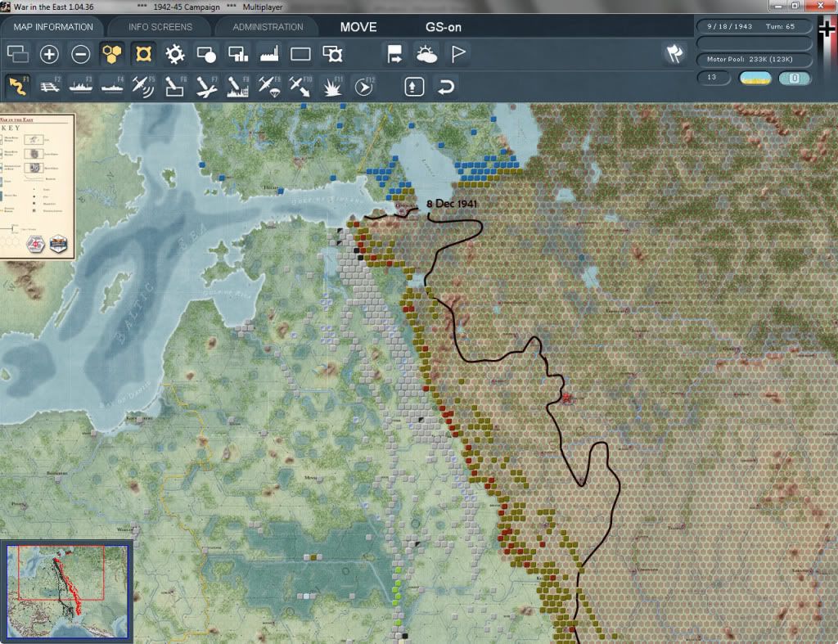Viewport: 838px width, 644px height.
Task: Click the F12 circular arrow button
Action: [364, 86]
